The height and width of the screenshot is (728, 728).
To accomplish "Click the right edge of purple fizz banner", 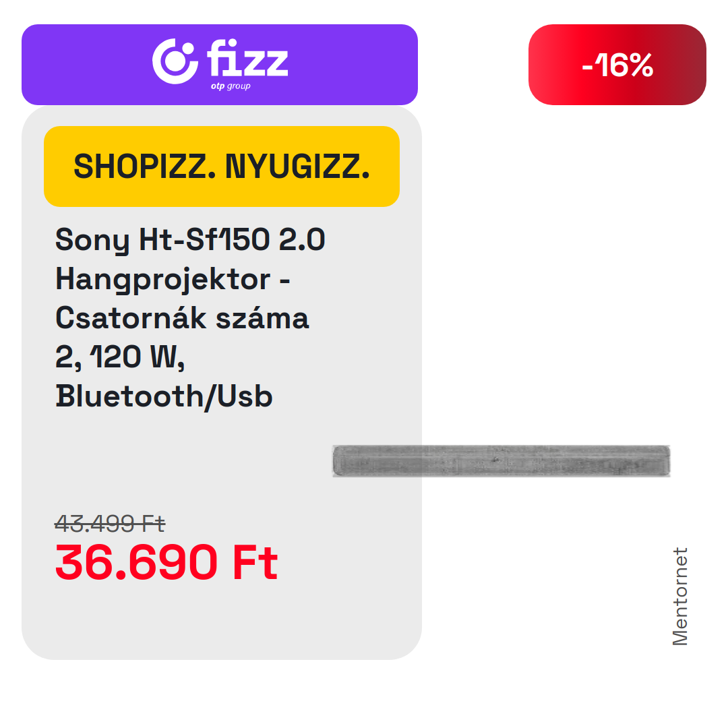I will [x=410, y=65].
